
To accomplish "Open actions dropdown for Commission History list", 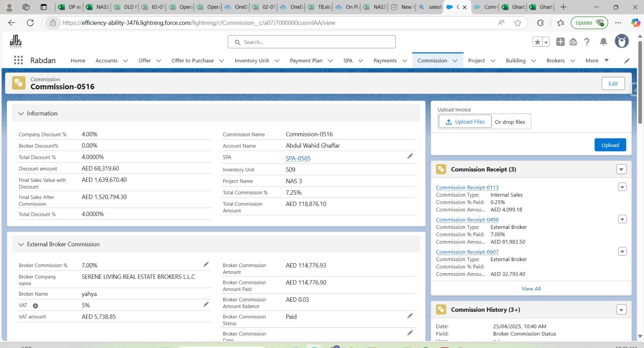I will point(621,309).
